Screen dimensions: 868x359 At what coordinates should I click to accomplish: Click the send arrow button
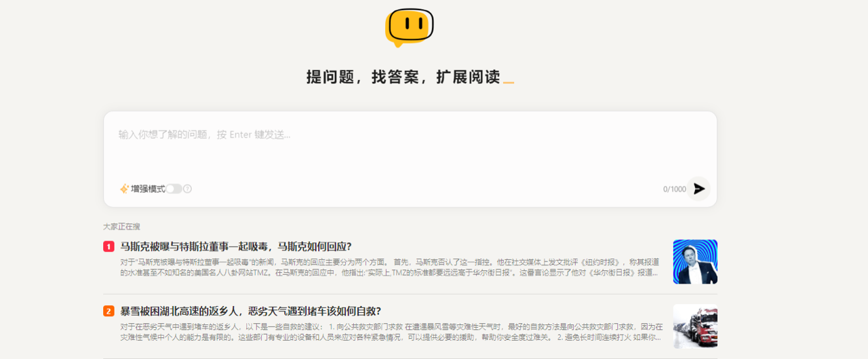(698, 189)
